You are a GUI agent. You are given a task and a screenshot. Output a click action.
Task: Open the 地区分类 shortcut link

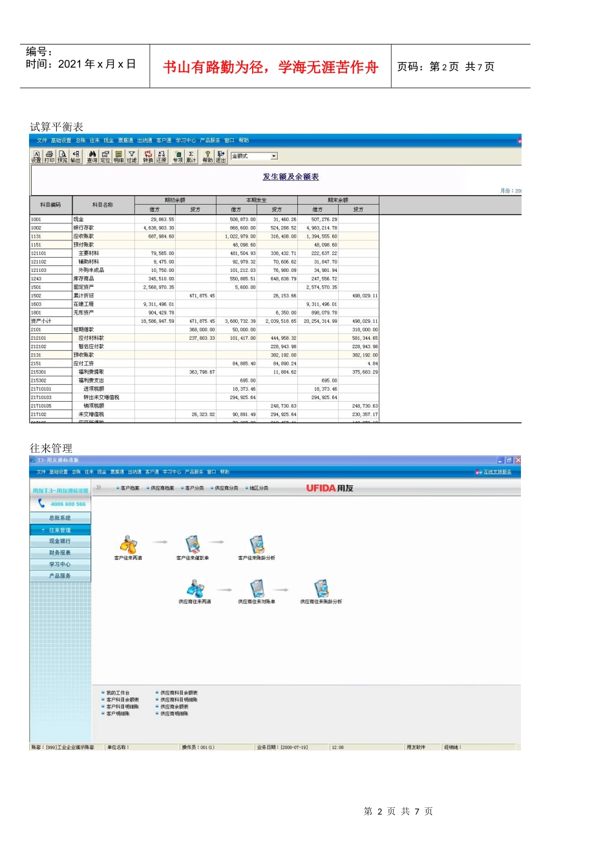[259, 488]
